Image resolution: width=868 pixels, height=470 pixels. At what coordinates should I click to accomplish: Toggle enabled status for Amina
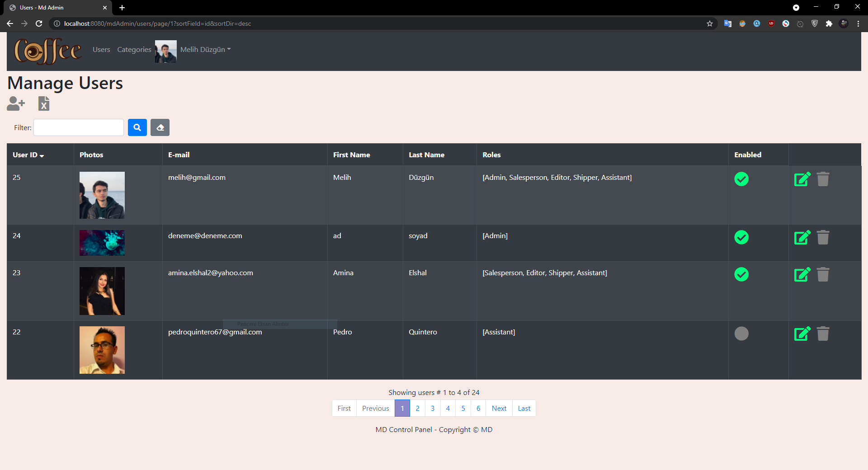[x=741, y=274]
